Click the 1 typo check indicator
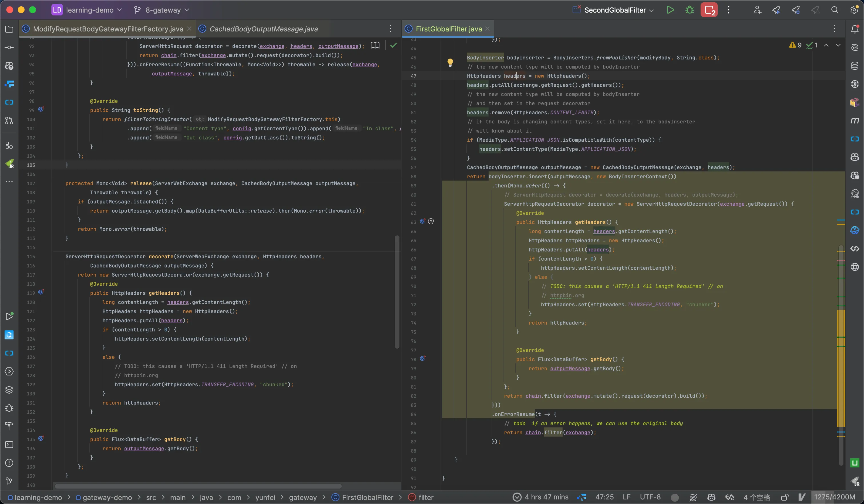 812,45
